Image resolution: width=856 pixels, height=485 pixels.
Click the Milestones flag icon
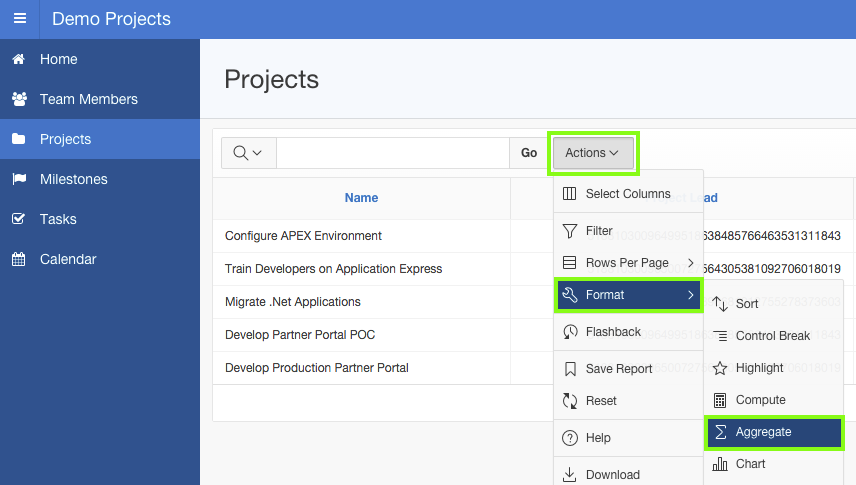18,179
